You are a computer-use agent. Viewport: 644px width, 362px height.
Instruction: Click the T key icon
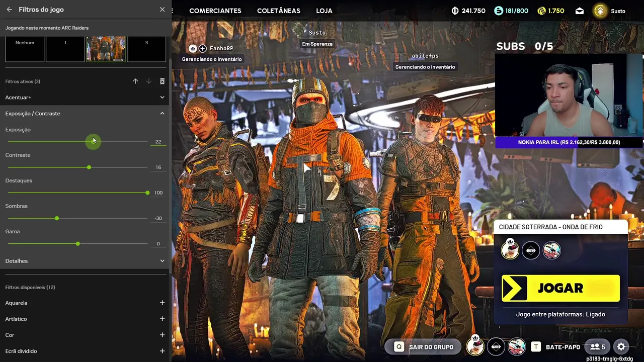(536, 347)
